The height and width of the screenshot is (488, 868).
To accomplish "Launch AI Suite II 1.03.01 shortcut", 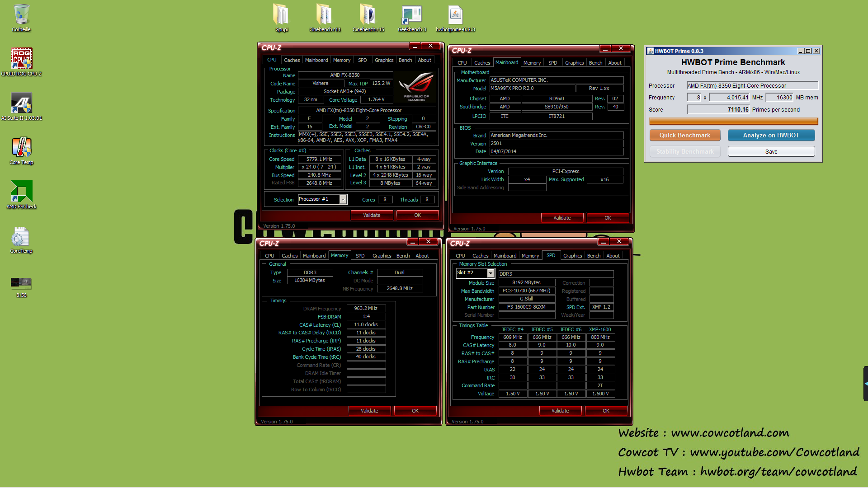I will tap(21, 106).
